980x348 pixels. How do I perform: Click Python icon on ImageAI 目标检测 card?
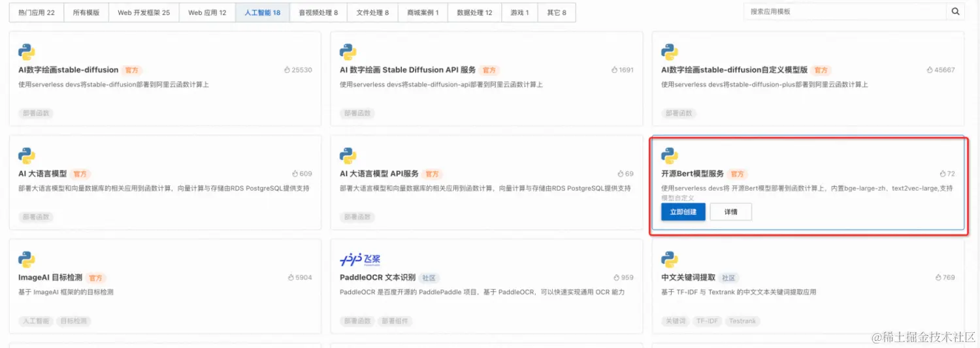pos(27,259)
